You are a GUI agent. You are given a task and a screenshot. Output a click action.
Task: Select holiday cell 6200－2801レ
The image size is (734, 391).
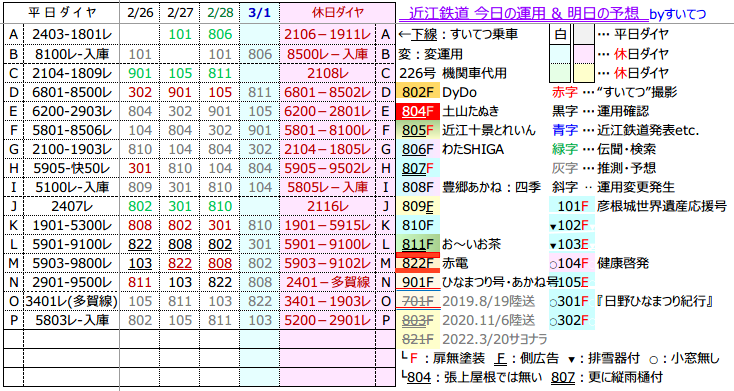(x=328, y=111)
